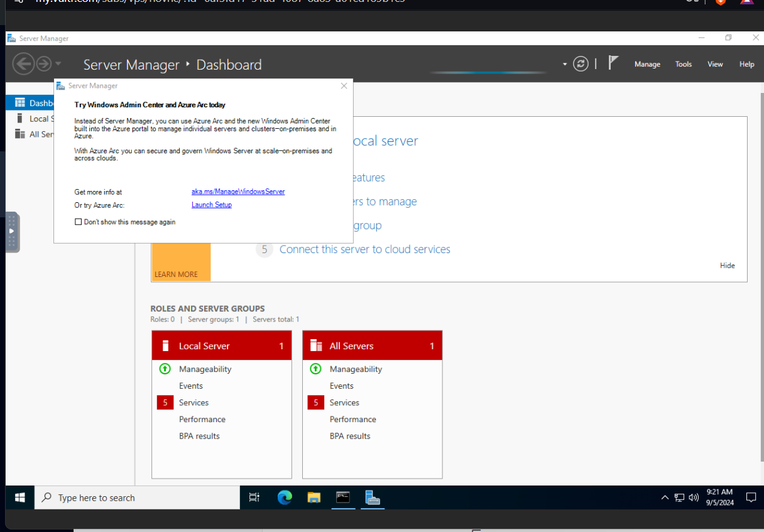Open the taskbar clock showing 9:21 AM
Screen dimensions: 764x532
[720, 497]
